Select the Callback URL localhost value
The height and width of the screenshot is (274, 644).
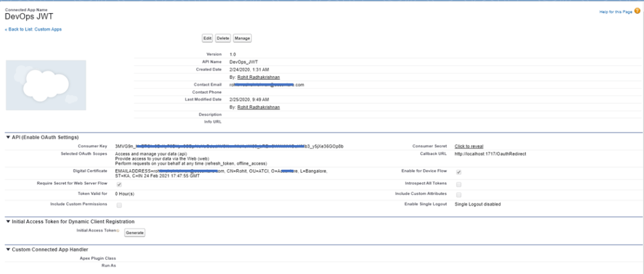point(490,154)
